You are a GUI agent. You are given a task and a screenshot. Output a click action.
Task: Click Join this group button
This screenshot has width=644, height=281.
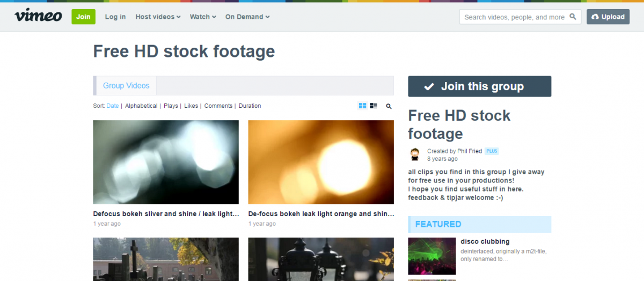click(x=479, y=86)
